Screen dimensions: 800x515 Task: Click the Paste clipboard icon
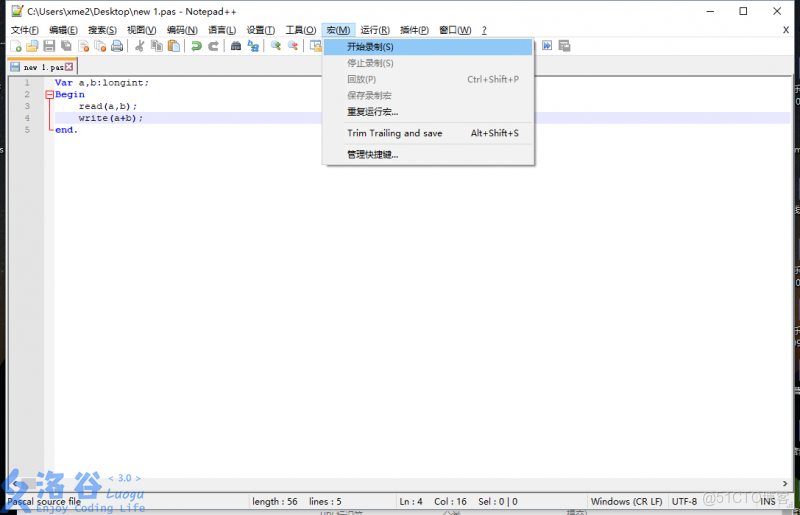(x=174, y=46)
